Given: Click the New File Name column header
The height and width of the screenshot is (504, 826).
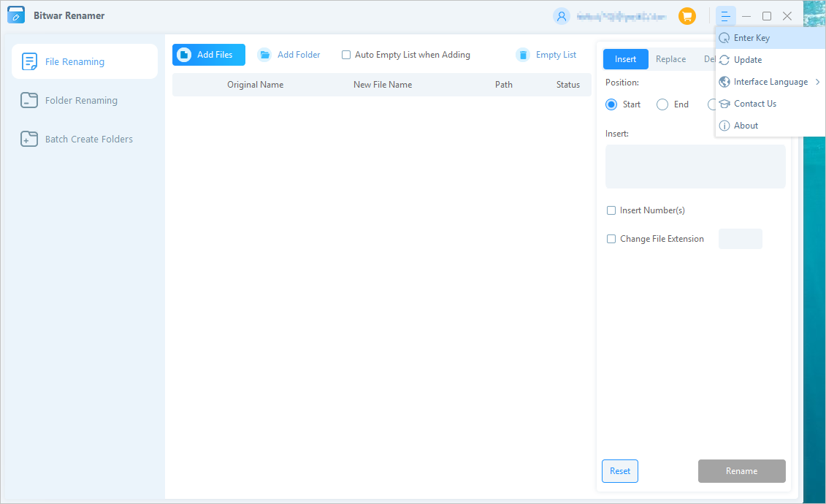Looking at the screenshot, I should pos(383,85).
